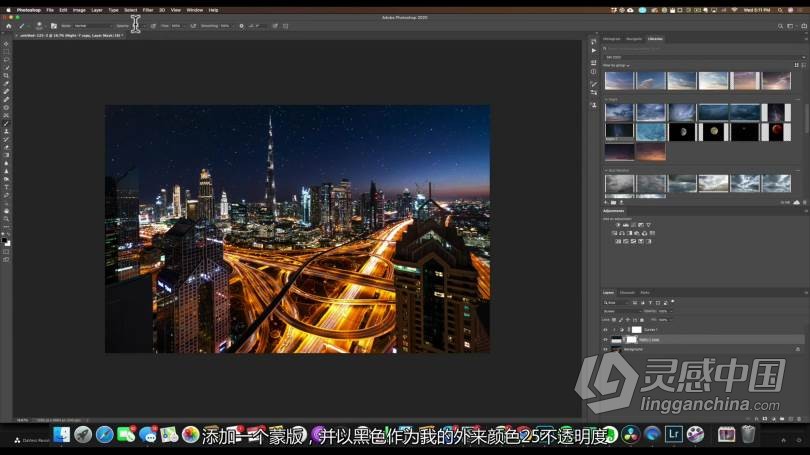The height and width of the screenshot is (455, 810).
Task: Select the Clone Stamp tool
Action: (x=6, y=131)
